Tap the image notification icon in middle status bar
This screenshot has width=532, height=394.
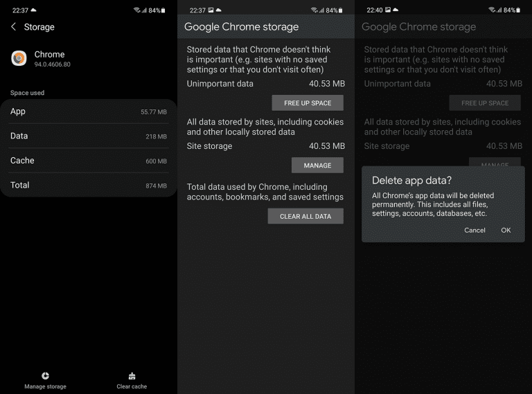click(x=211, y=10)
